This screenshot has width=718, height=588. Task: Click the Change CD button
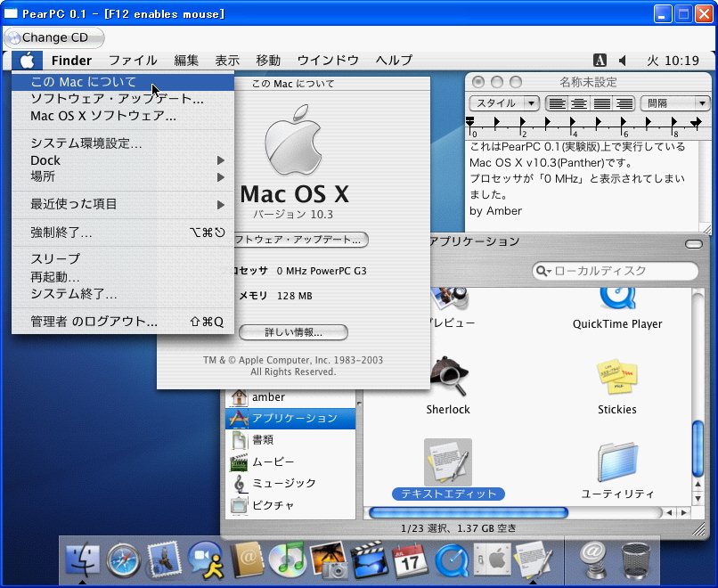[x=54, y=37]
